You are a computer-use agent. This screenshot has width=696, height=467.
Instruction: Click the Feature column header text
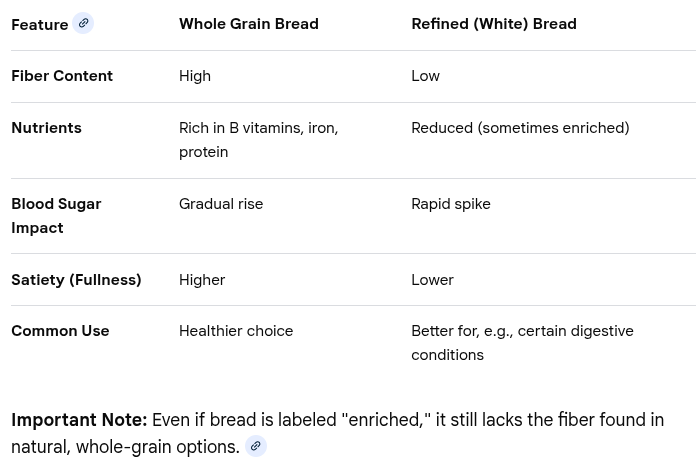40,24
